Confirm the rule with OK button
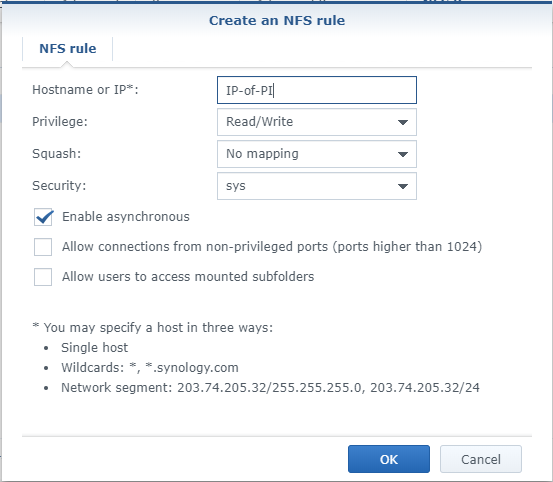 click(x=389, y=459)
